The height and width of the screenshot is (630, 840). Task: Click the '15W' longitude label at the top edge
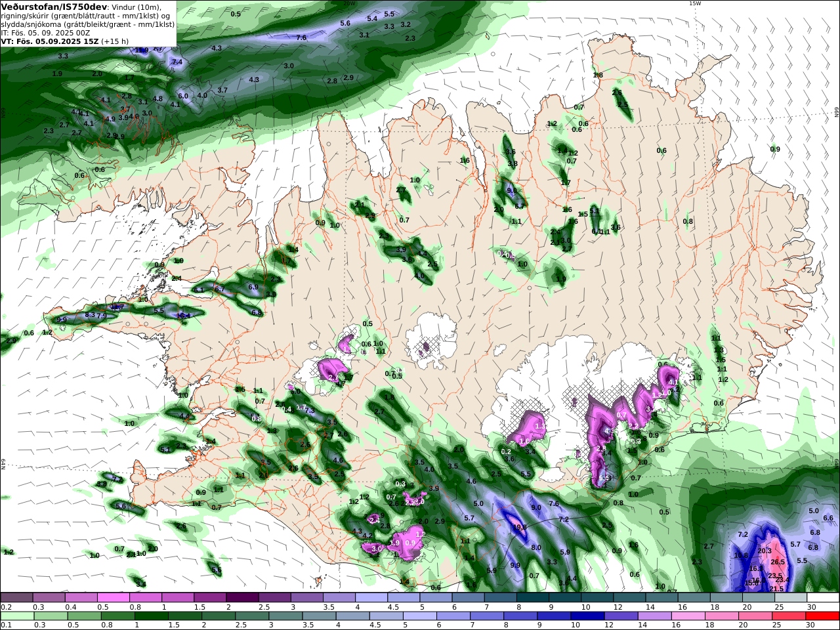coord(695,3)
